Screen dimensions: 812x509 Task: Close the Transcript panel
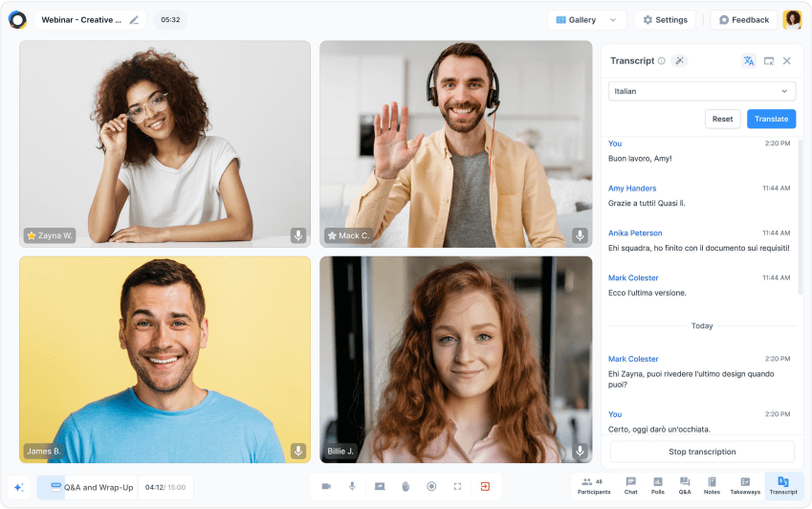[x=786, y=60]
